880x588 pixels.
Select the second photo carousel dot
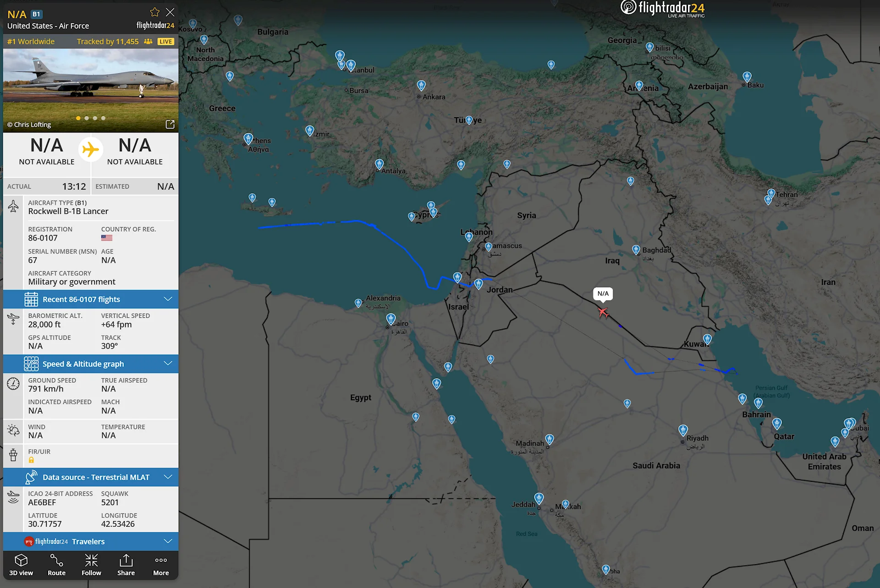coord(87,118)
